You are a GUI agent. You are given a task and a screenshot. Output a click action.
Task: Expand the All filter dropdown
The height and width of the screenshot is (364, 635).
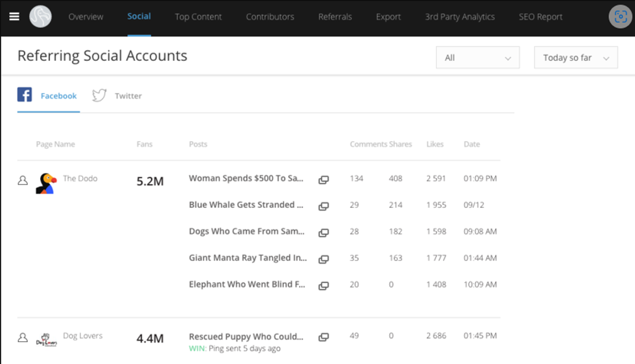click(478, 58)
